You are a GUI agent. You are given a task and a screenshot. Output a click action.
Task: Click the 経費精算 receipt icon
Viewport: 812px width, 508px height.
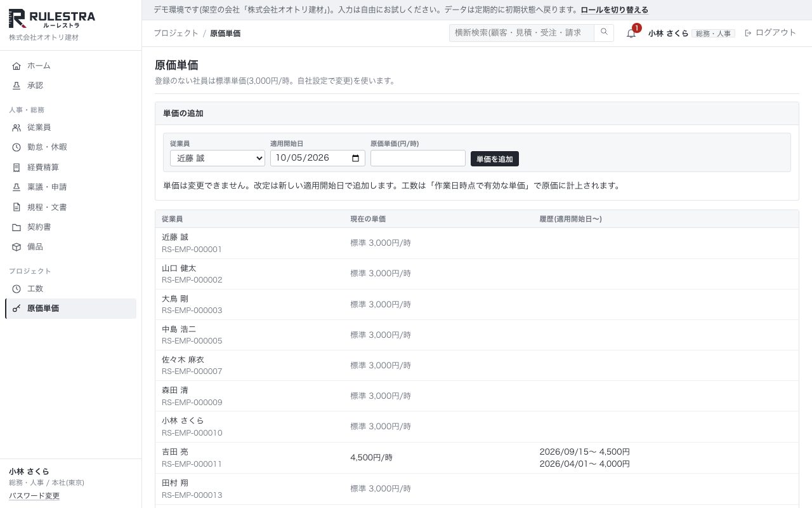pos(16,168)
